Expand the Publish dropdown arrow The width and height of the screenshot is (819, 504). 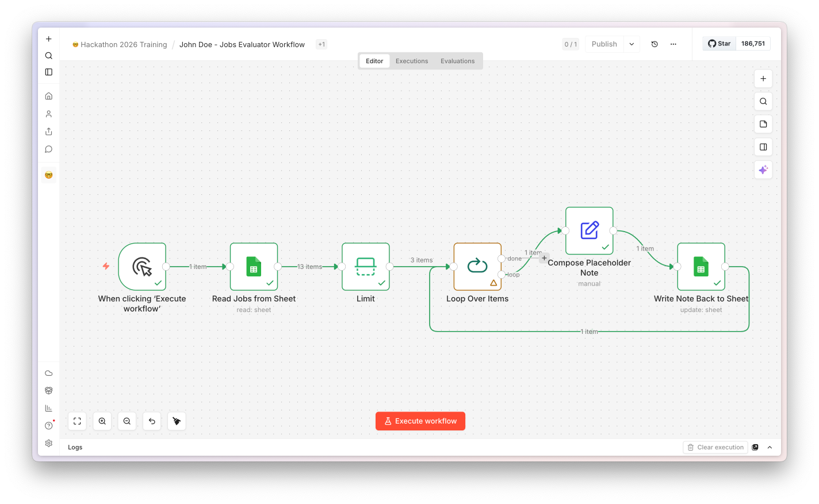tap(632, 44)
